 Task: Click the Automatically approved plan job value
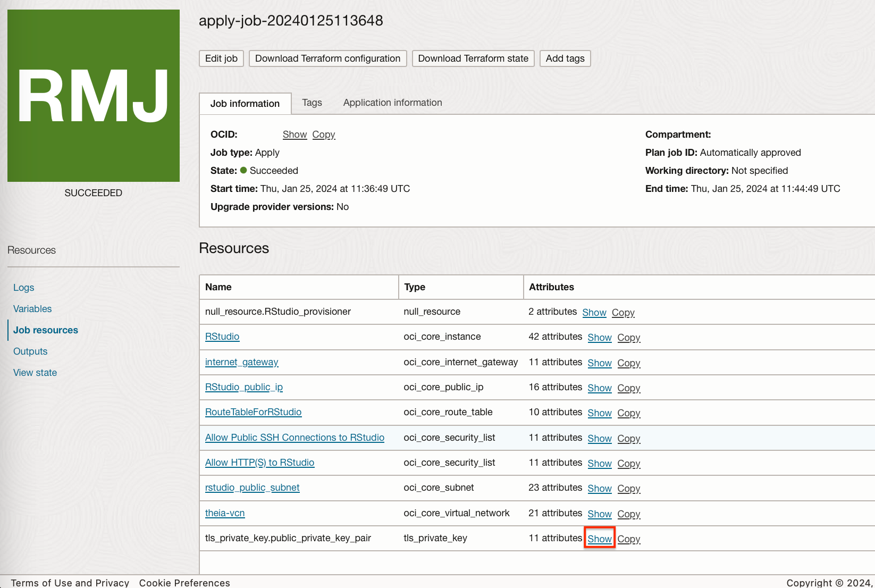[750, 153]
